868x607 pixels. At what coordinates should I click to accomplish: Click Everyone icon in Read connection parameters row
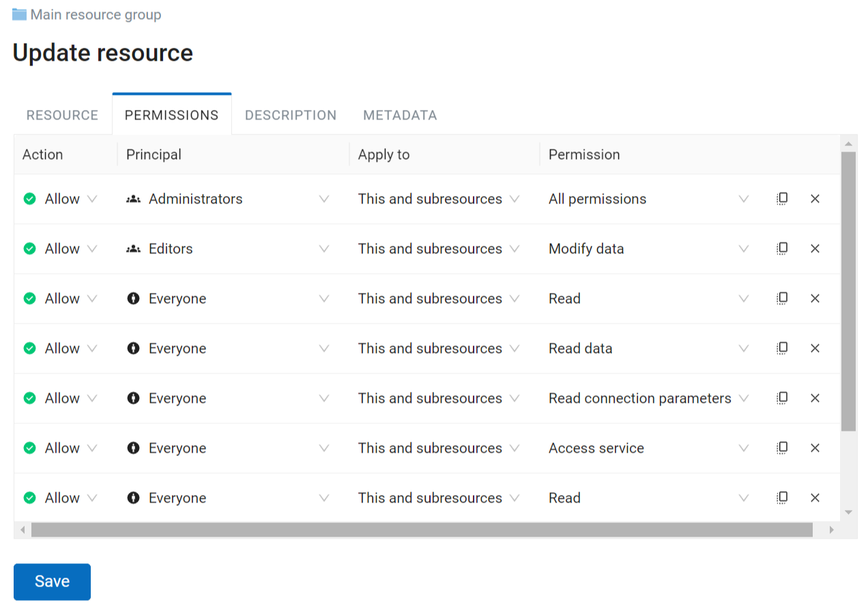(x=134, y=398)
